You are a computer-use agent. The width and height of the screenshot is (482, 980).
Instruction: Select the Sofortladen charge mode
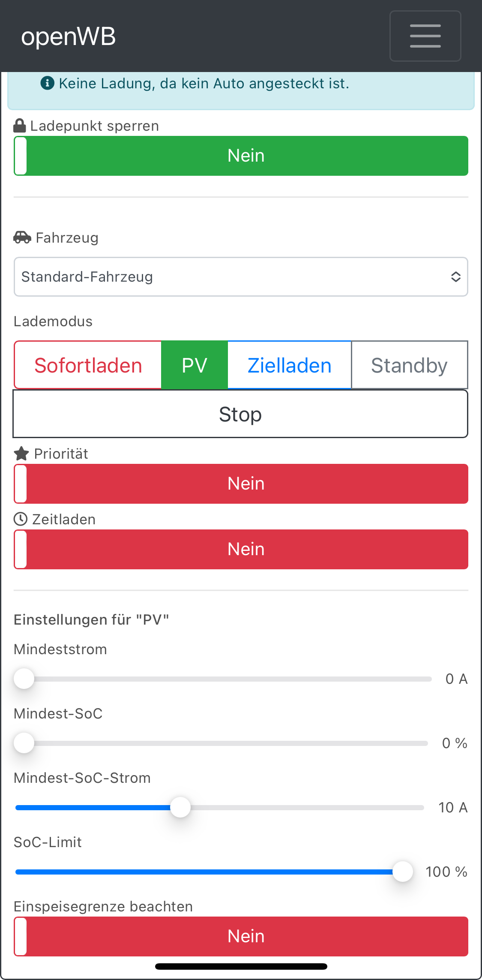click(x=88, y=365)
